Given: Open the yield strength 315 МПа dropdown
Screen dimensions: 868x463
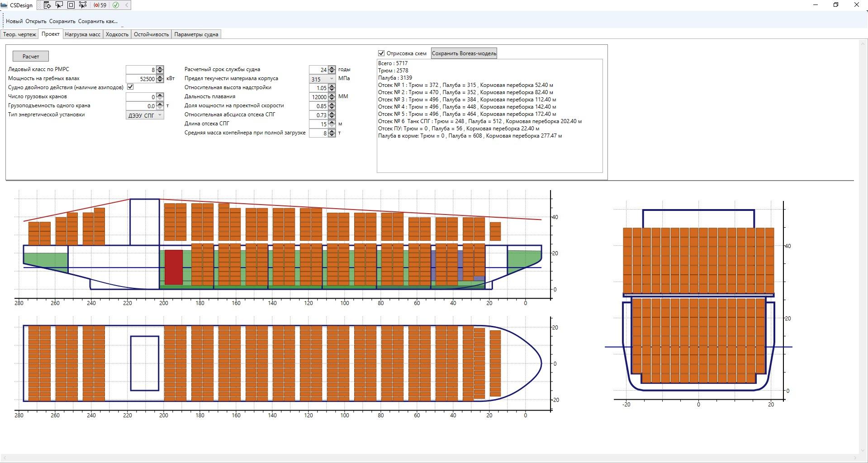Looking at the screenshot, I should (x=323, y=79).
